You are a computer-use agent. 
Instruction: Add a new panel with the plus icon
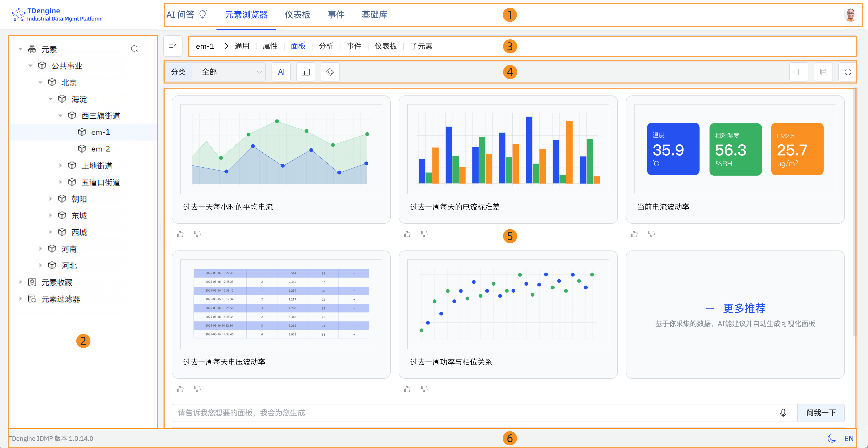(x=799, y=71)
